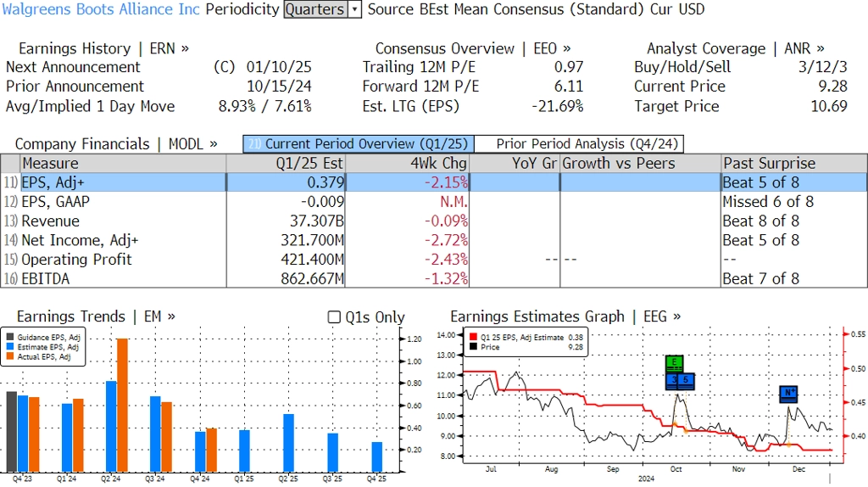Click the Measure column header
The height and width of the screenshot is (487, 868).
123,164
